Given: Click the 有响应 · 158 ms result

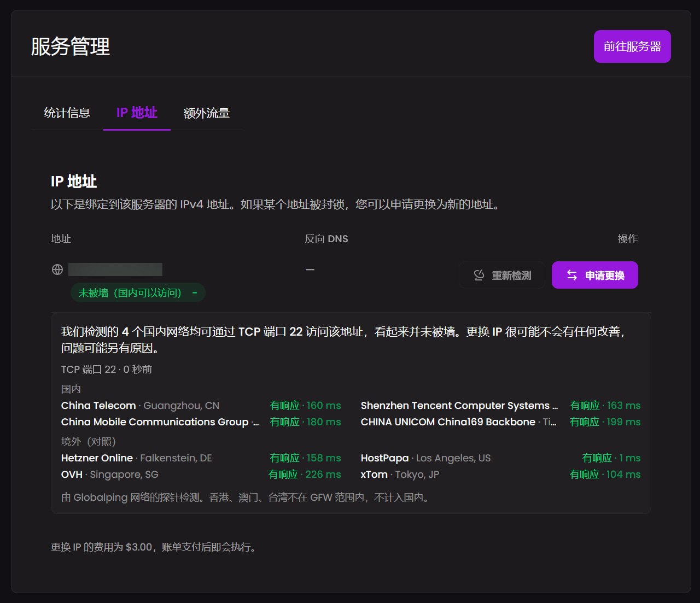Looking at the screenshot, I should pyautogui.click(x=305, y=458).
